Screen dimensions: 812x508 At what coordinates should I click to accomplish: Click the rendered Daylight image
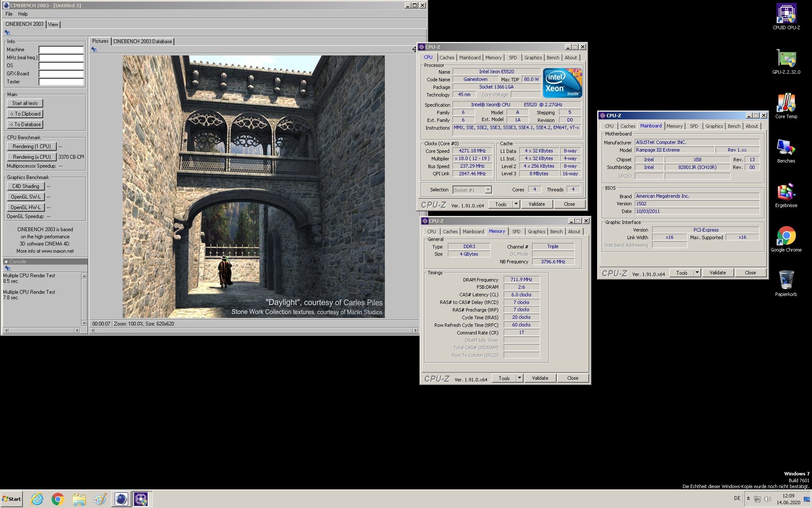(x=254, y=187)
